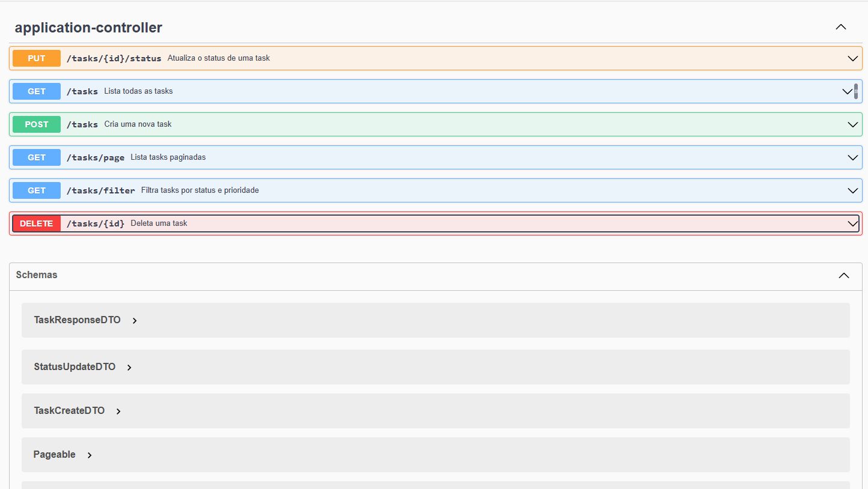Expand the GET /tasks endpoint row

848,91
